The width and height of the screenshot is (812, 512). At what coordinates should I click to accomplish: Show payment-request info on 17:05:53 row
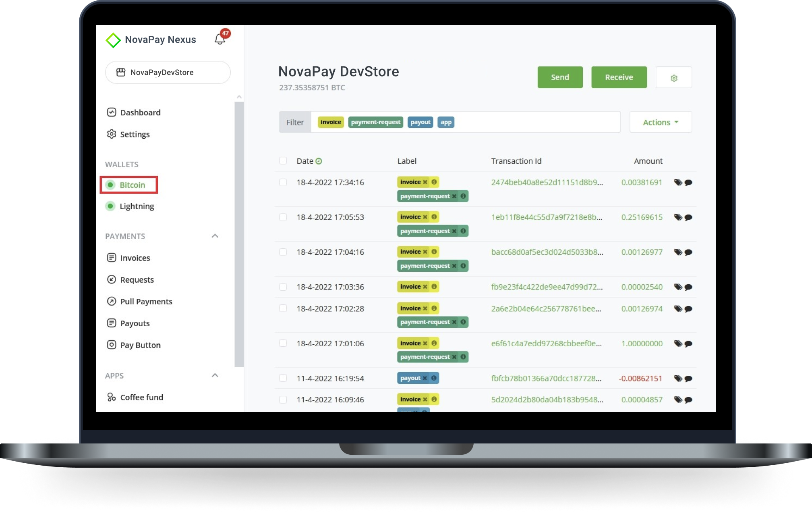[x=463, y=231]
